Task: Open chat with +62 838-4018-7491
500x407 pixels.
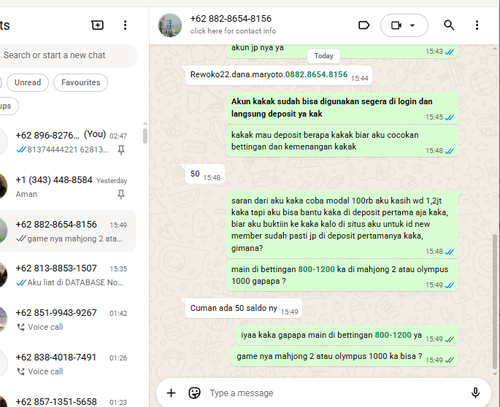Action: point(68,364)
